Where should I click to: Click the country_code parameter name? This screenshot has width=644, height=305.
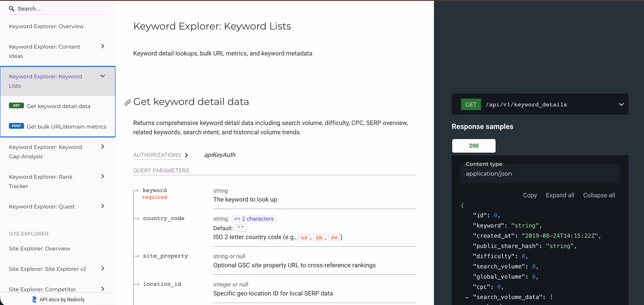164,218
